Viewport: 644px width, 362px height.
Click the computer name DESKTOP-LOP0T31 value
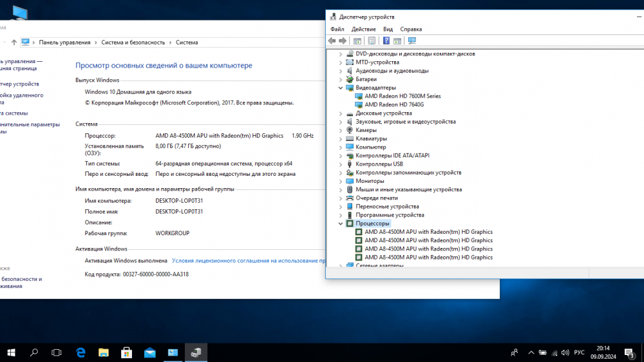[179, 201]
